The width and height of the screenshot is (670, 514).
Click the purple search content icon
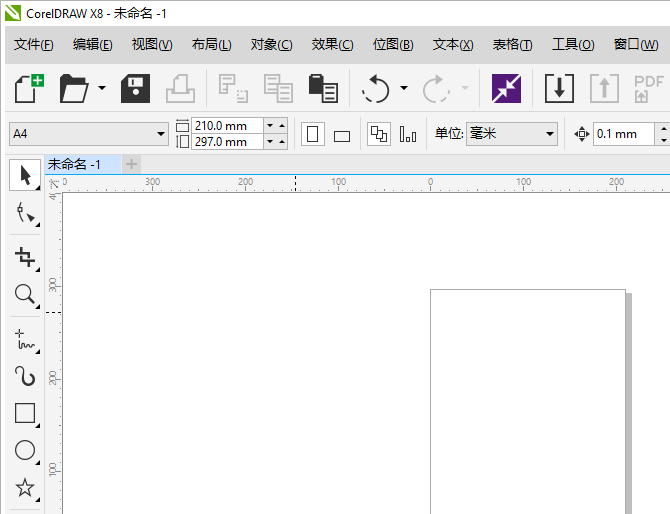click(x=506, y=88)
